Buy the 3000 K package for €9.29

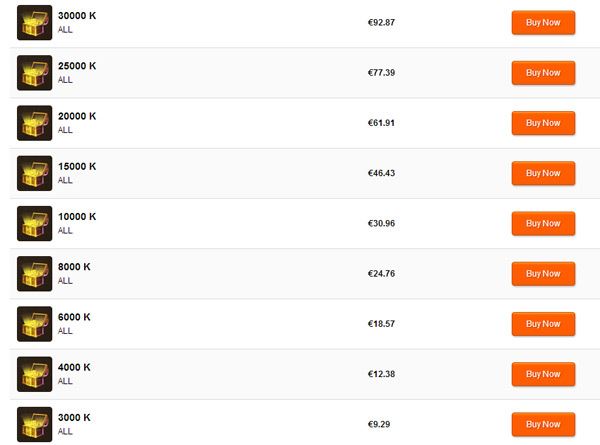coord(543,424)
